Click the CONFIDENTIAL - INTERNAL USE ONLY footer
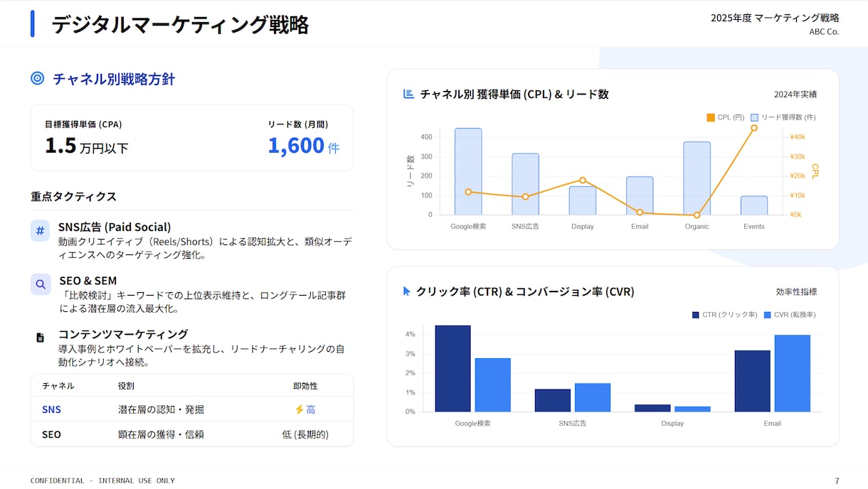 tap(102, 480)
